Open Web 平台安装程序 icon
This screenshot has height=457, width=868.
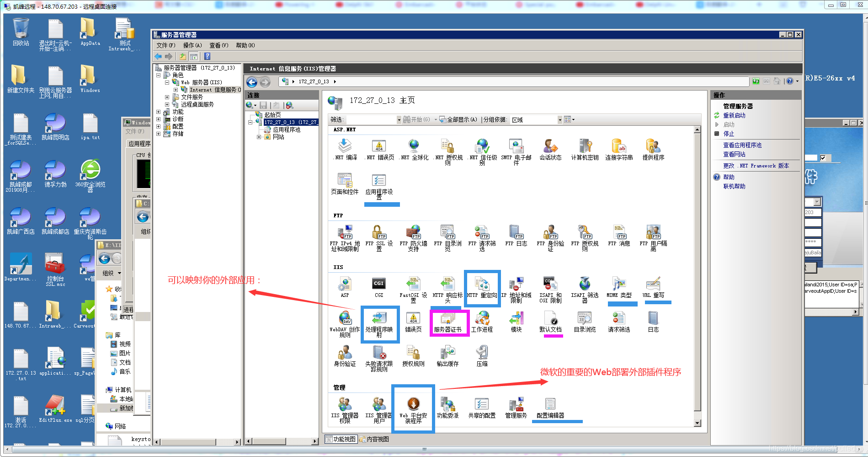tap(413, 410)
